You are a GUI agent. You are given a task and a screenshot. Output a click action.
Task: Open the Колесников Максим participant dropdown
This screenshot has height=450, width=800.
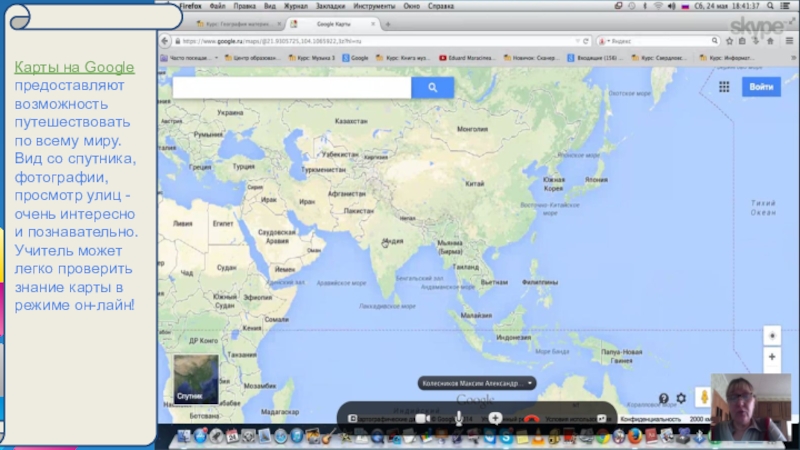pyautogui.click(x=477, y=383)
